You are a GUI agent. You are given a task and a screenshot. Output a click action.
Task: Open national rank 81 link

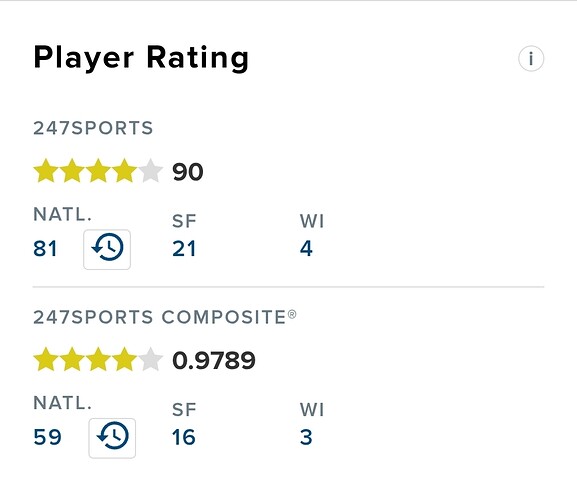click(45, 249)
